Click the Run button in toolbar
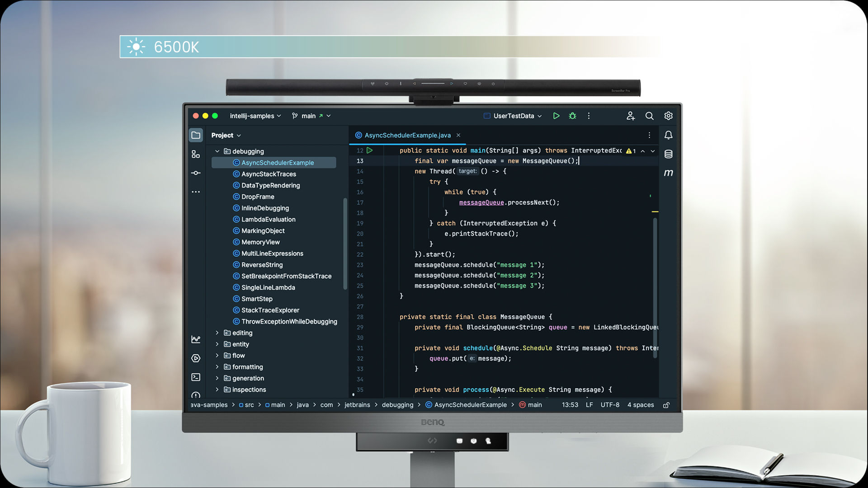Viewport: 868px width, 488px height. [x=556, y=116]
